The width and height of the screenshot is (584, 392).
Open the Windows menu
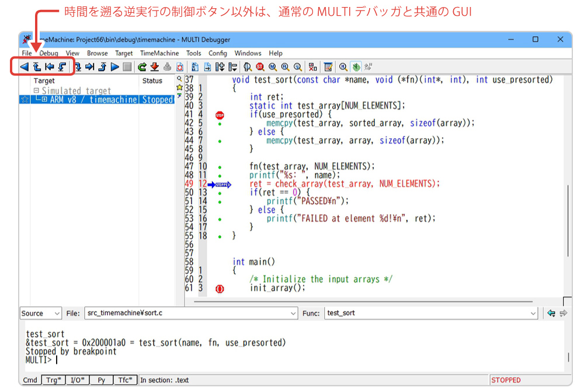click(248, 53)
